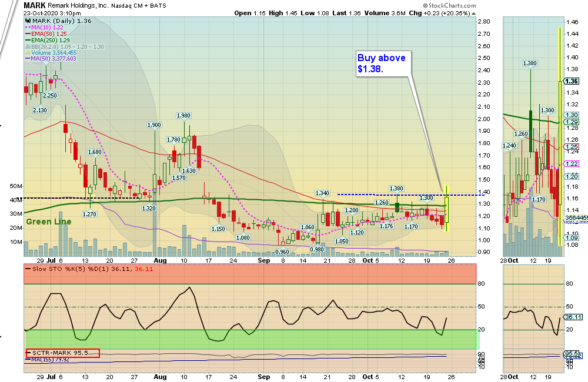Click the 1.060 price label
Image resolution: width=588 pixels, height=382 pixels.
(x=308, y=227)
